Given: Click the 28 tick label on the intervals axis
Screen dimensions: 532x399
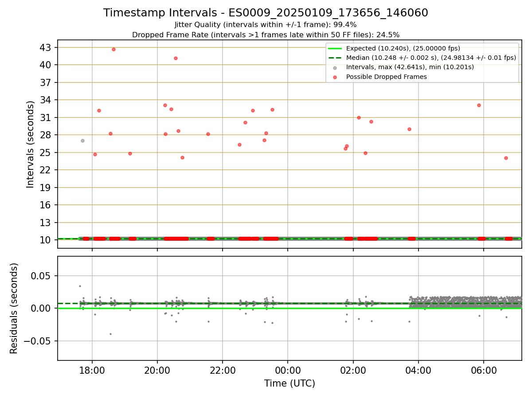Looking at the screenshot, I should point(46,135).
